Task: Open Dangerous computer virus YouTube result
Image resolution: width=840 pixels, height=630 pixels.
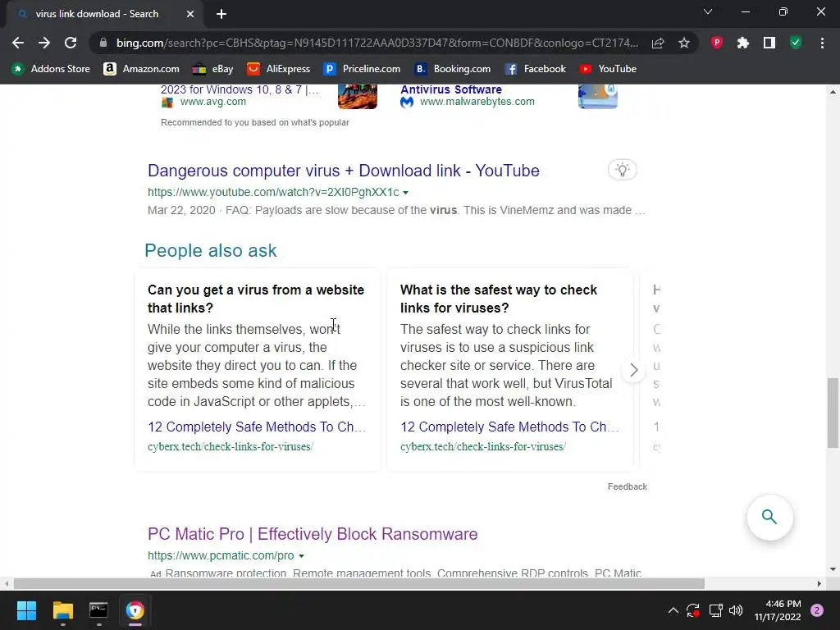Action: tap(344, 171)
